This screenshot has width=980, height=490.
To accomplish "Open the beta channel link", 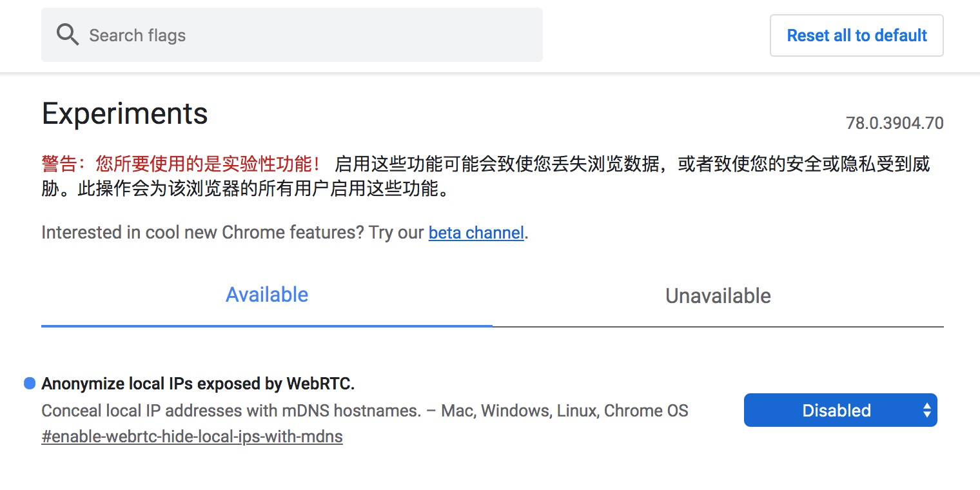I will click(x=476, y=232).
